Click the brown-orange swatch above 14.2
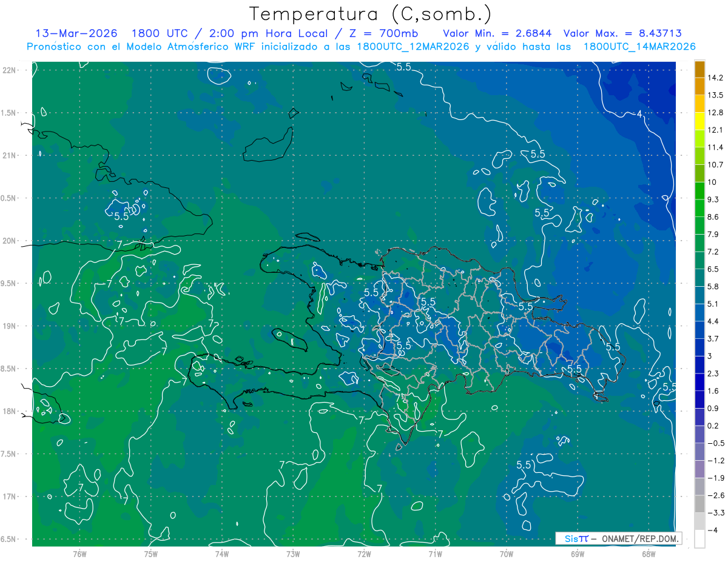 [699, 69]
